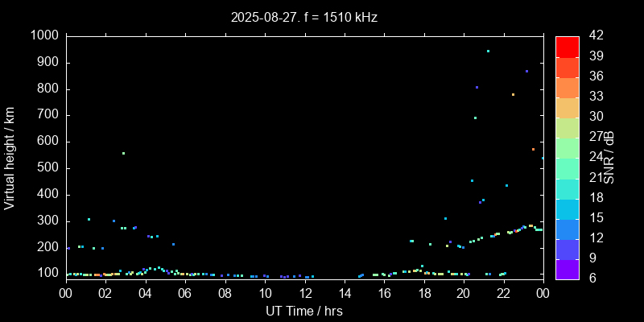Click the red 39–42 dB colorbar segment
This screenshot has height=322, width=644.
pyautogui.click(x=567, y=47)
